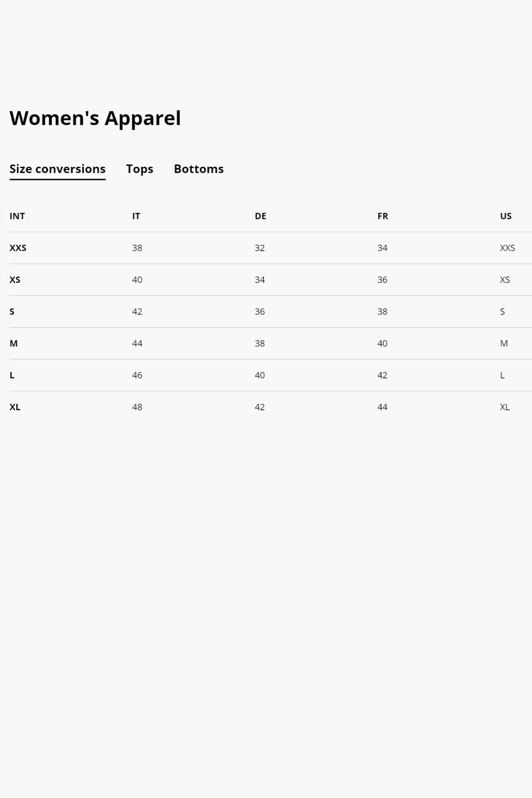Click the INT column header
Viewport: 532px width, 798px height.
pos(17,216)
